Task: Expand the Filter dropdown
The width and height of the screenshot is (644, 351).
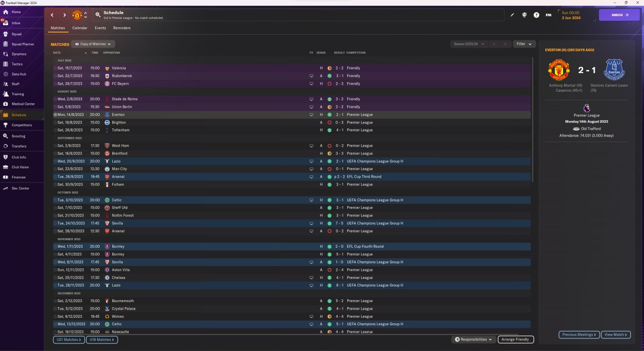Action: pyautogui.click(x=524, y=44)
